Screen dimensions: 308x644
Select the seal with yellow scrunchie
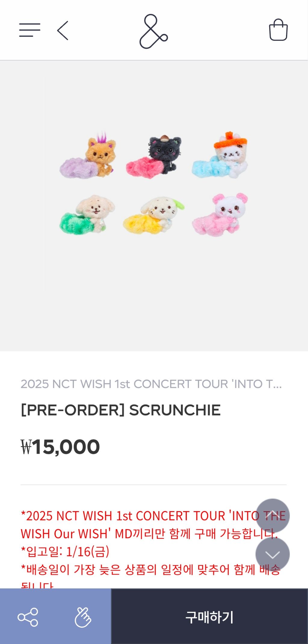154,215
